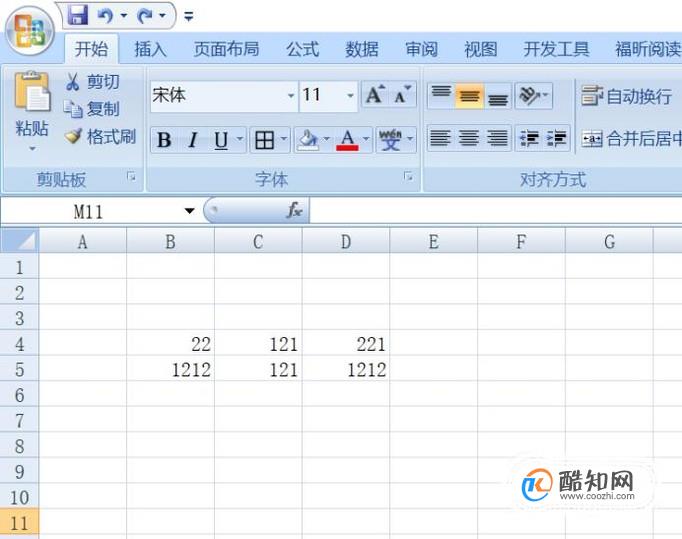Image resolution: width=682 pixels, height=539 pixels.
Task: Click 合并后居中 merge and center
Action: point(632,139)
